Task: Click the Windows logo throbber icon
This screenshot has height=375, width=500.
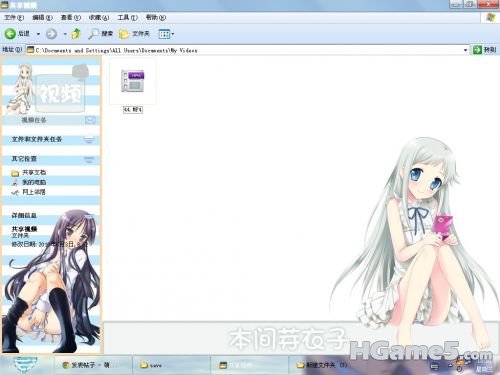Action: (x=490, y=18)
